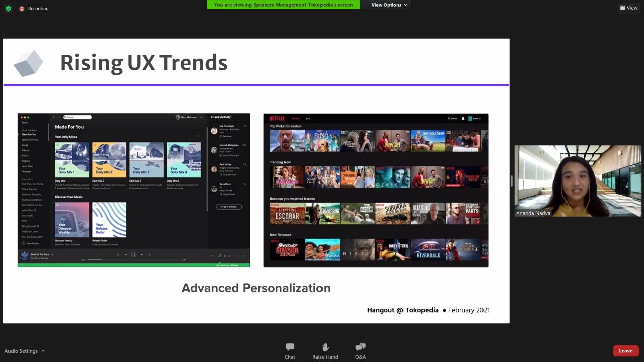Click the Ozark poster in Netflix screenshot
644x362 pixels.
[x=392, y=177]
